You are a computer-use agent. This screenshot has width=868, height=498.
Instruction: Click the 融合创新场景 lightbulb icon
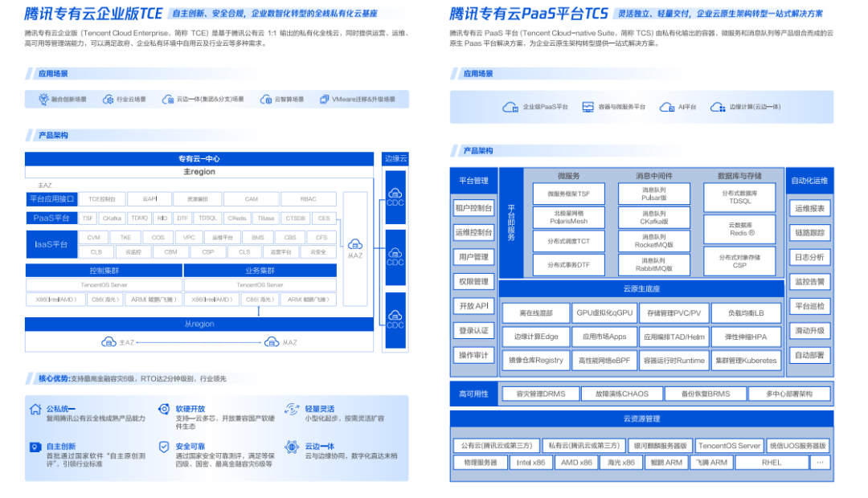point(43,99)
